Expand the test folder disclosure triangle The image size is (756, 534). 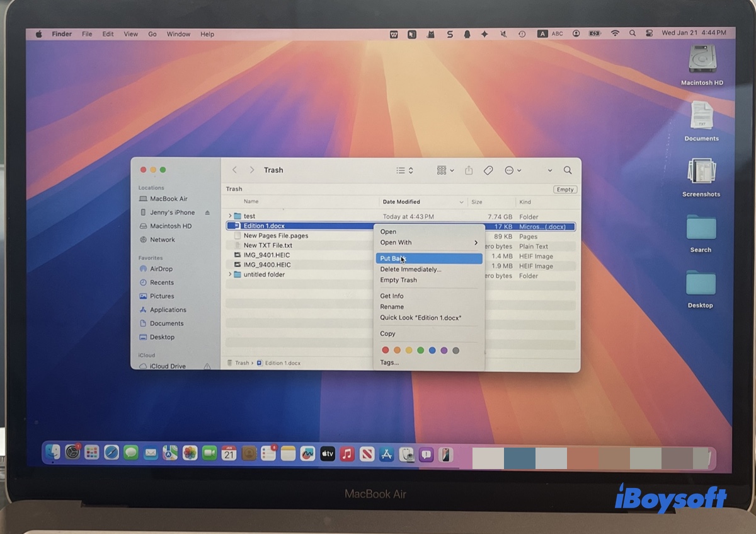coord(230,216)
